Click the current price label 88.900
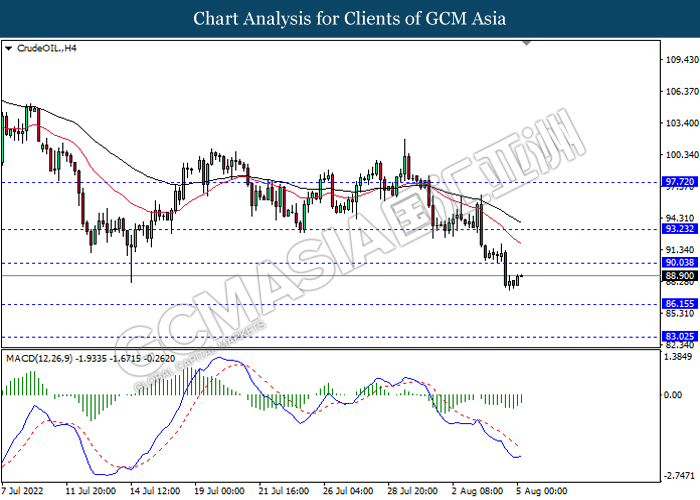 click(680, 276)
